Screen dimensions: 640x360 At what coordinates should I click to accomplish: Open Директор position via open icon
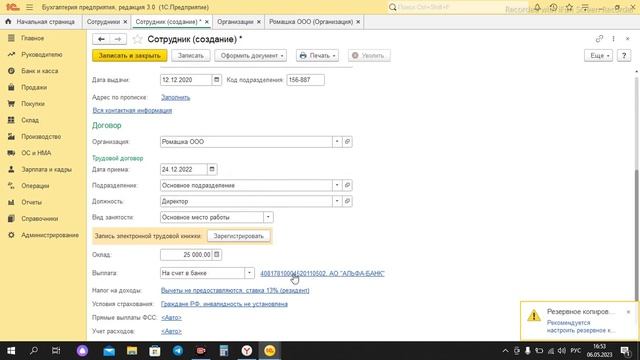[347, 201]
